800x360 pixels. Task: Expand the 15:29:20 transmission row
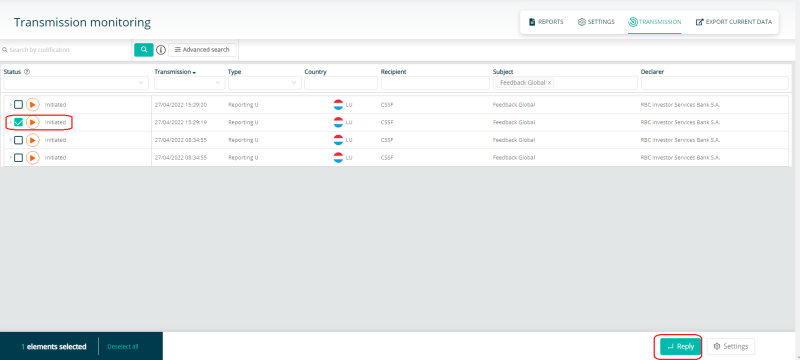click(10, 105)
